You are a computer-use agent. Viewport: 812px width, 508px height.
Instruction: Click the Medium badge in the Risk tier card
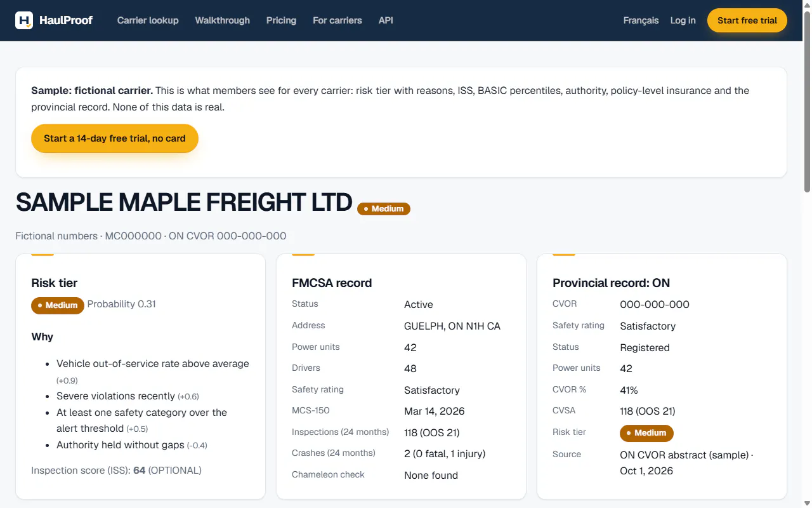coord(58,305)
